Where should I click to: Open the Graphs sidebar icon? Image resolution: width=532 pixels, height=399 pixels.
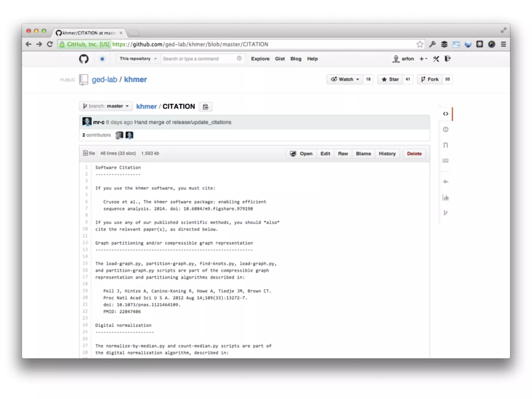tap(445, 197)
